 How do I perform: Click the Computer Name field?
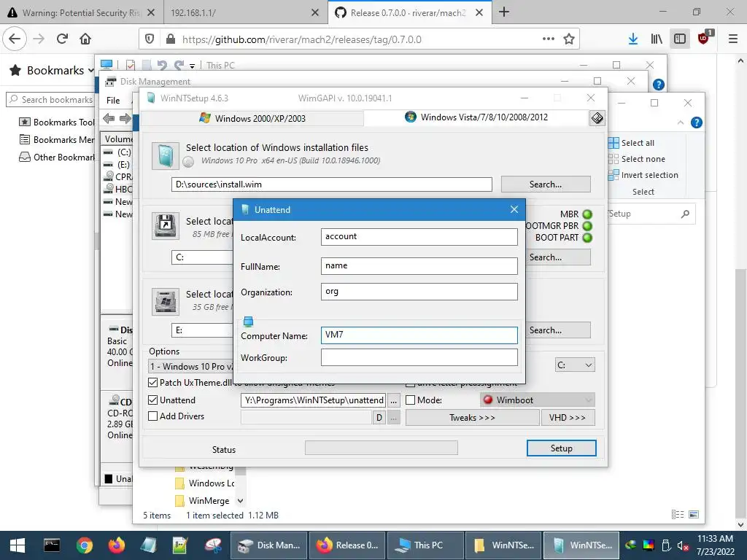(419, 335)
